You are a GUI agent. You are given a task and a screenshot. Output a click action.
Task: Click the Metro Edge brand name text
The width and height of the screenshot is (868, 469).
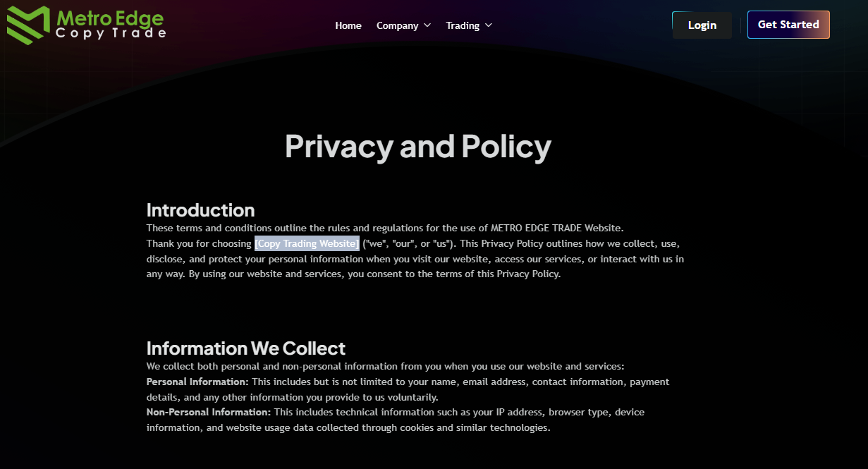point(110,17)
